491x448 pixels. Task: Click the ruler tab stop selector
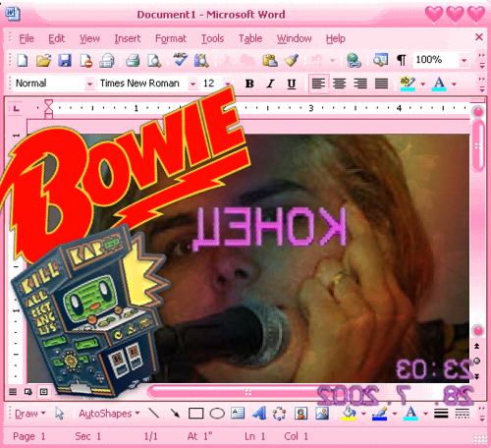tap(16, 108)
